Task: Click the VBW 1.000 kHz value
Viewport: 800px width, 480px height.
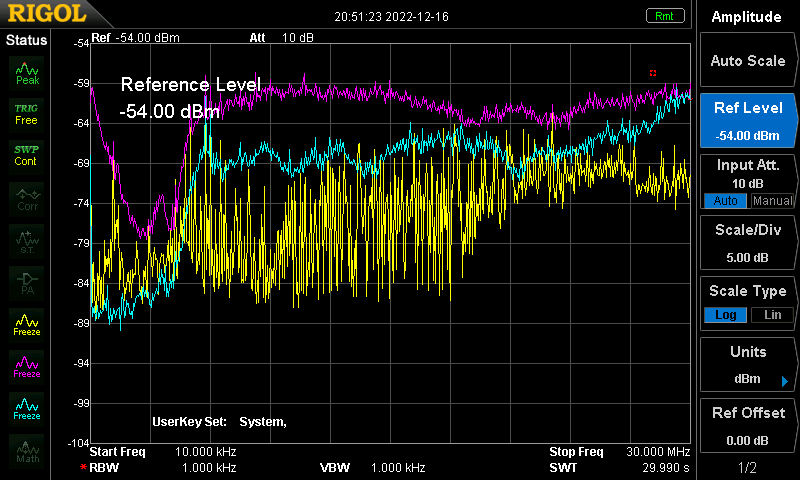Action: pos(398,468)
